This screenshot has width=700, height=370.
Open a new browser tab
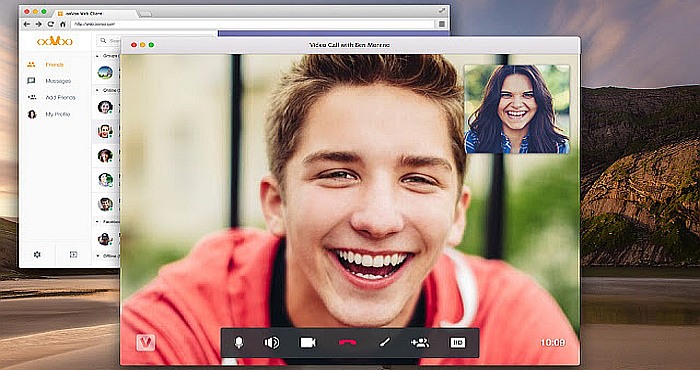tap(145, 14)
